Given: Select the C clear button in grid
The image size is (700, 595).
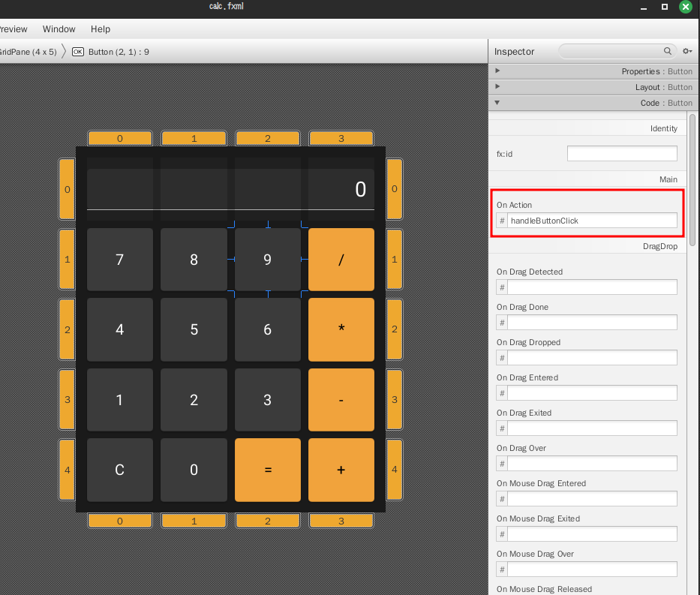Looking at the screenshot, I should [119, 470].
